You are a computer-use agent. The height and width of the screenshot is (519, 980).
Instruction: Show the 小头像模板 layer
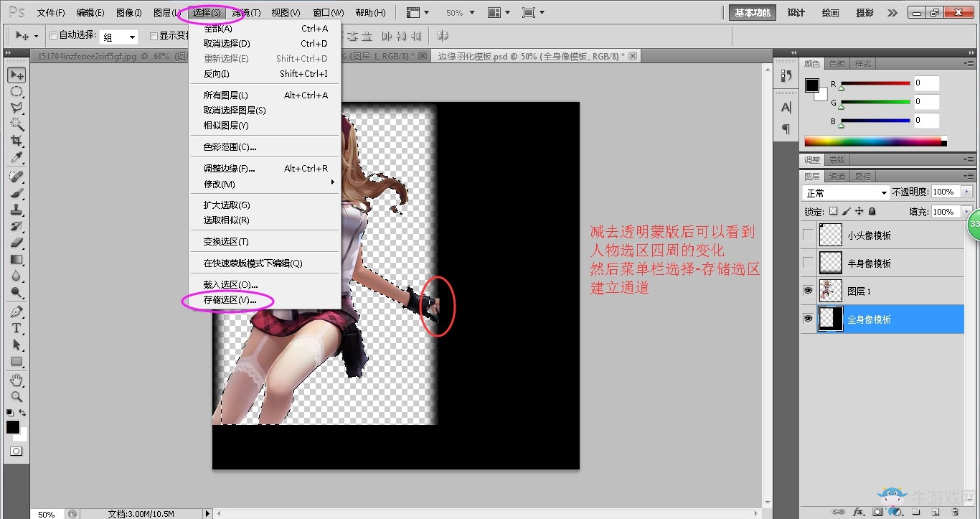click(x=809, y=235)
